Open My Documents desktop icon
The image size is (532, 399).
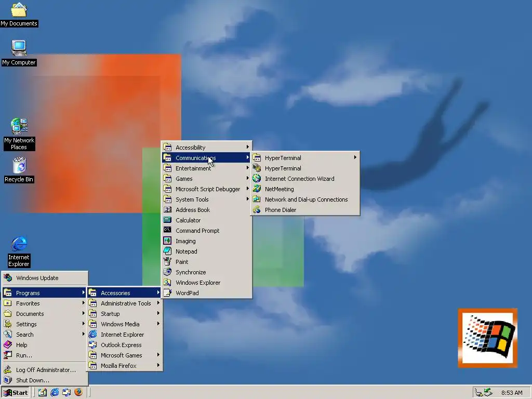pyautogui.click(x=19, y=15)
